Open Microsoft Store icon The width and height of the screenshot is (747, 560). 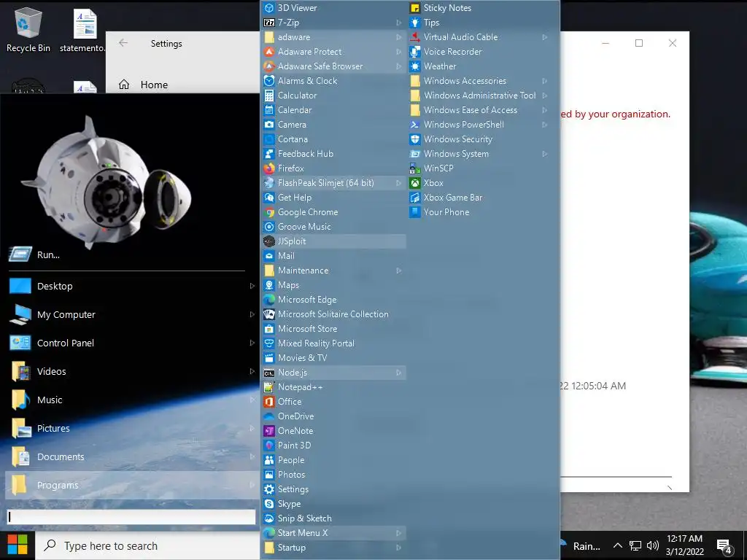[x=269, y=329]
